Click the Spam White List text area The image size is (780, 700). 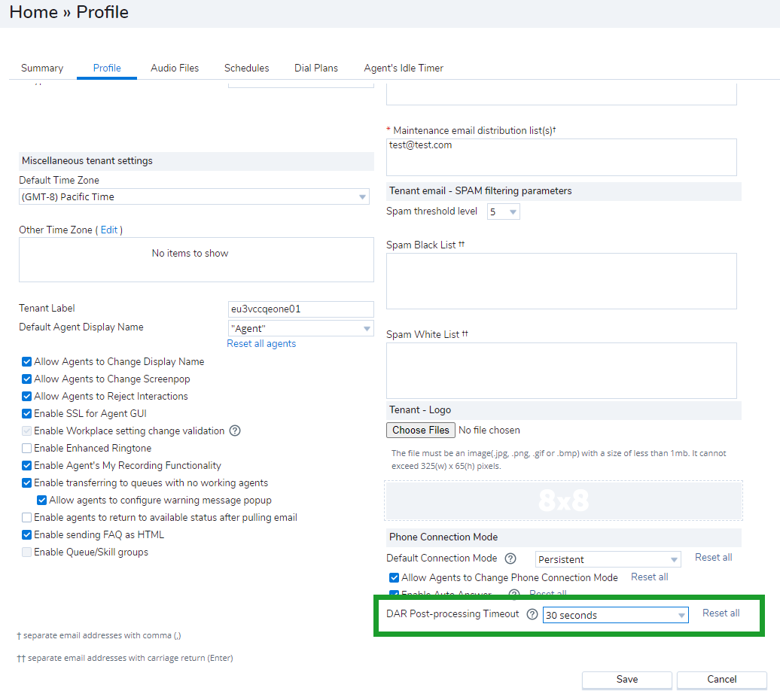click(x=561, y=370)
